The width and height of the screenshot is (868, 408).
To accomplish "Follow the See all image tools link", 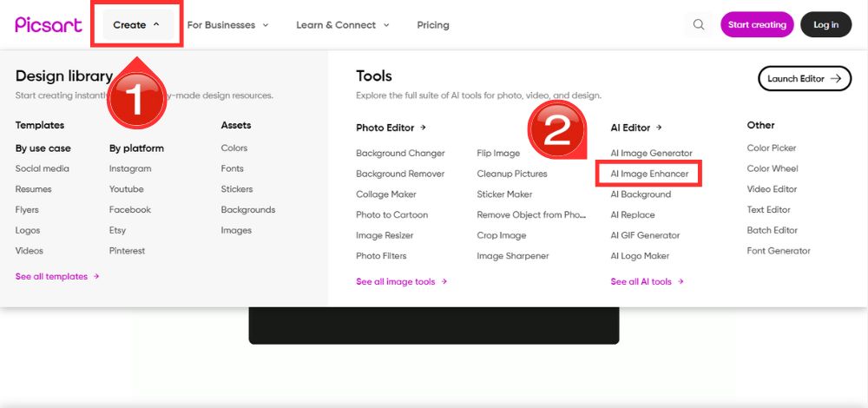I will [x=401, y=281].
